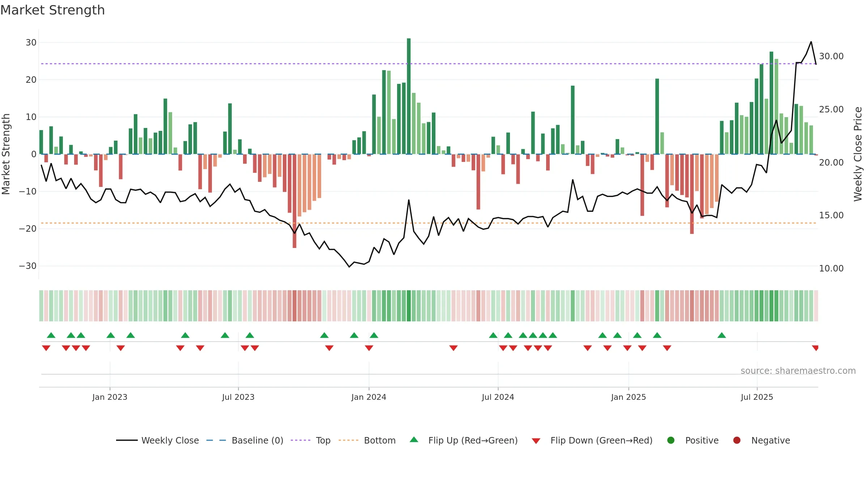The height and width of the screenshot is (488, 868).
Task: Click the green Positive circle legend icon
Action: tap(671, 440)
